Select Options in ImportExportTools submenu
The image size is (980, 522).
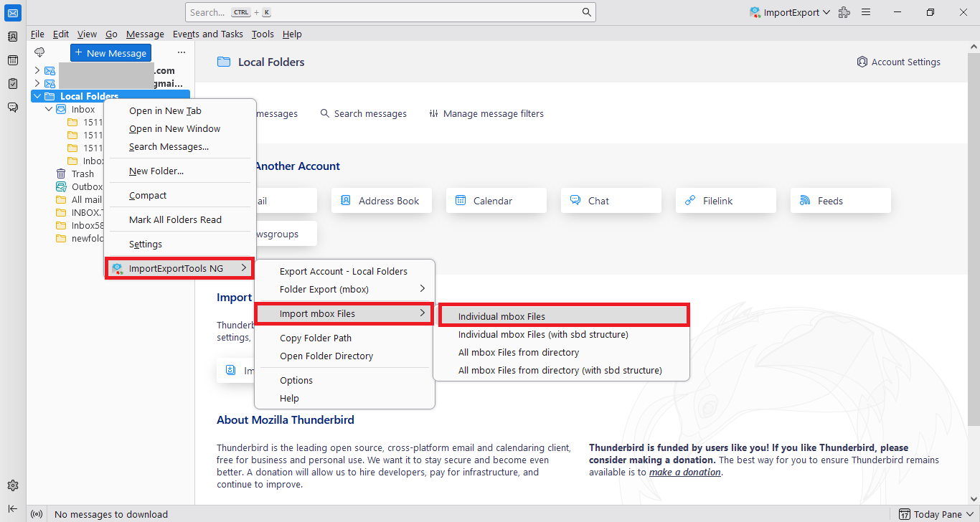345,380
